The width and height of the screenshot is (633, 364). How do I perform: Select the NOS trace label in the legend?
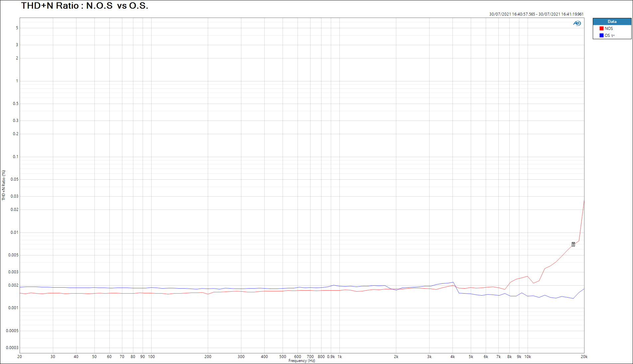[609, 29]
